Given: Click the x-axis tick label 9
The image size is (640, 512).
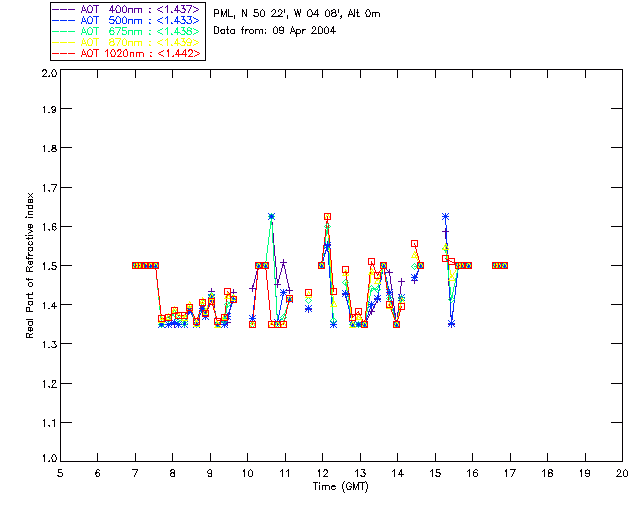Looking at the screenshot, I should (x=210, y=473).
